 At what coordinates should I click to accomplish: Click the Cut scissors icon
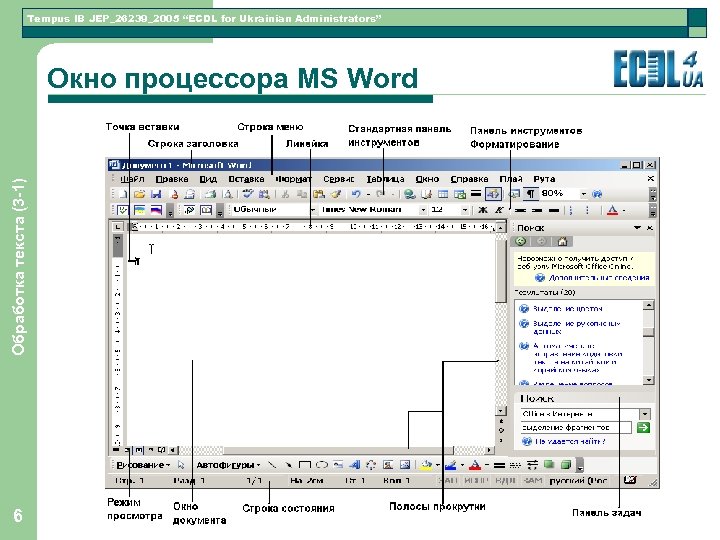[286, 194]
